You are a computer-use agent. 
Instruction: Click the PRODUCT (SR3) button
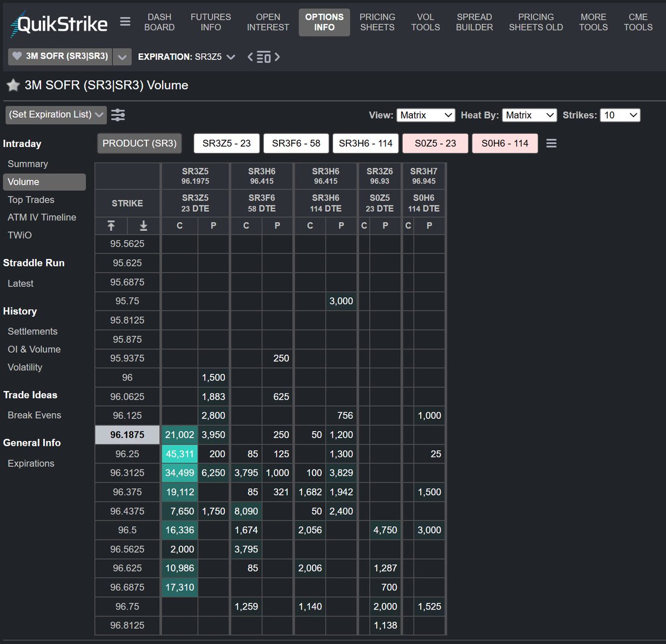(139, 143)
